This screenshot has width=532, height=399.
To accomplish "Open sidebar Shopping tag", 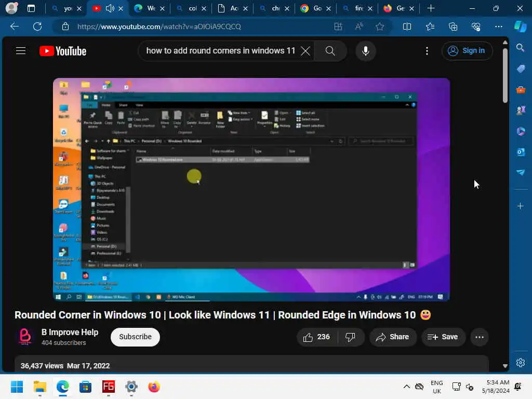I will pyautogui.click(x=521, y=69).
